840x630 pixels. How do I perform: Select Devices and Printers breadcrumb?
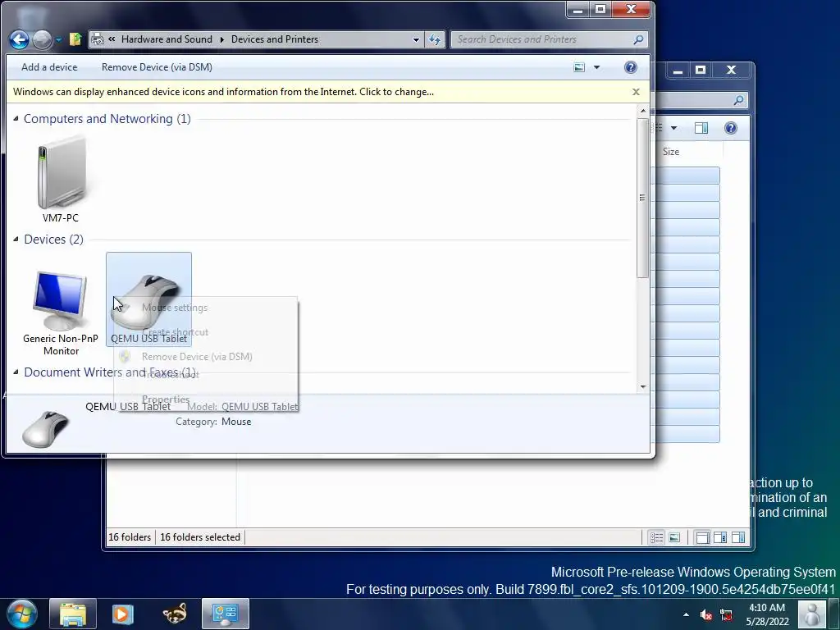click(x=275, y=39)
